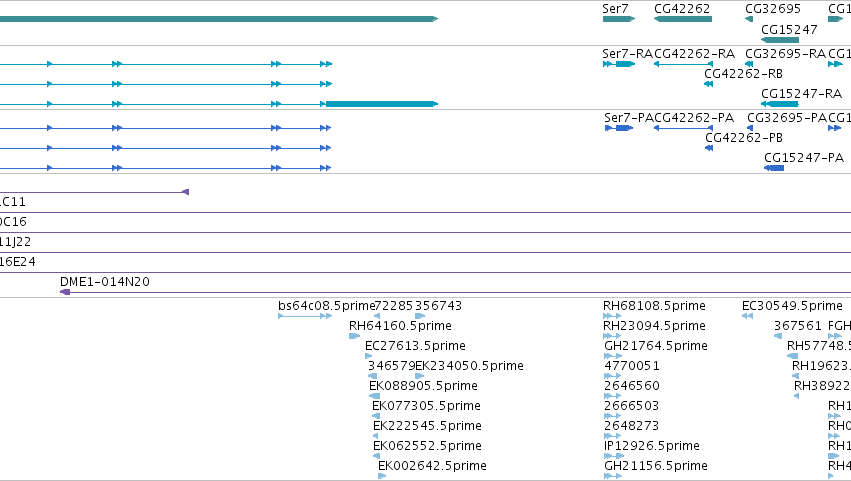
Task: Open the RH64160.5prime EST label
Action: click(400, 326)
